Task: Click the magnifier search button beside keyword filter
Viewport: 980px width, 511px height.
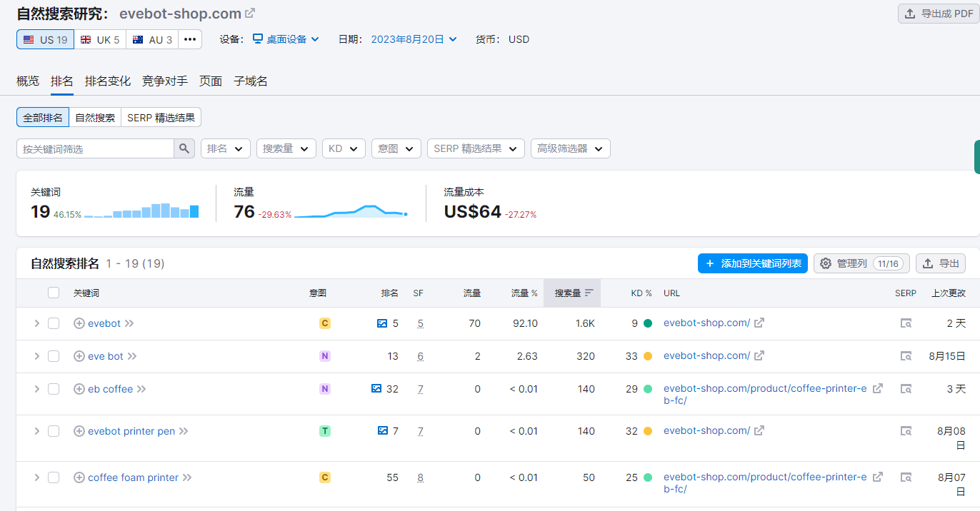Action: 184,148
